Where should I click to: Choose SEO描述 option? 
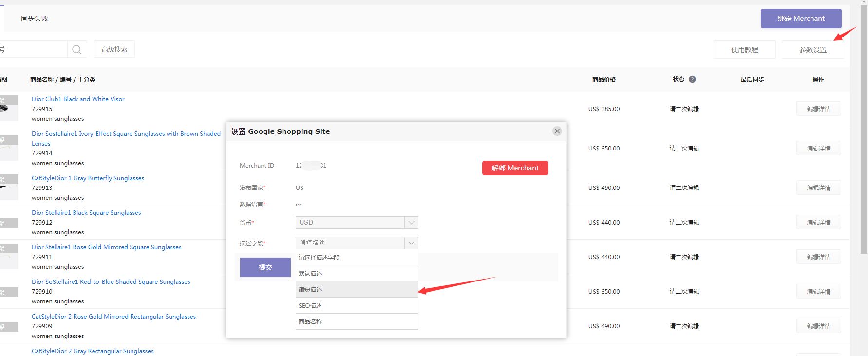tap(357, 305)
